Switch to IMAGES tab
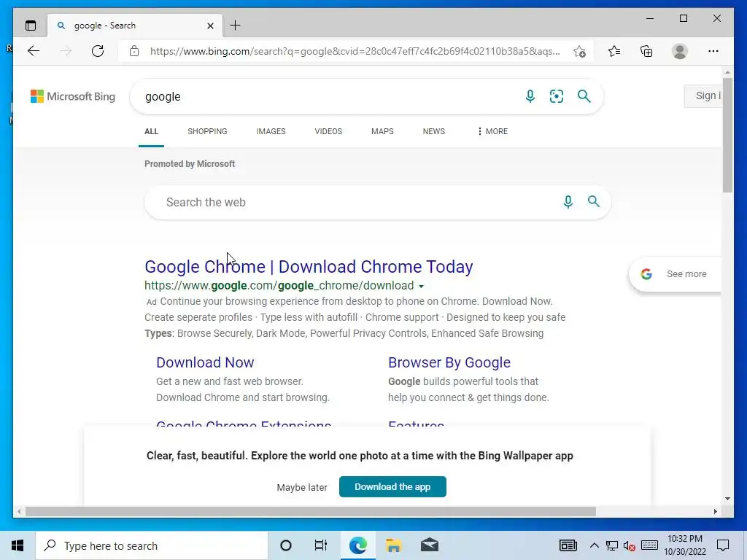Image resolution: width=747 pixels, height=560 pixels. point(271,131)
